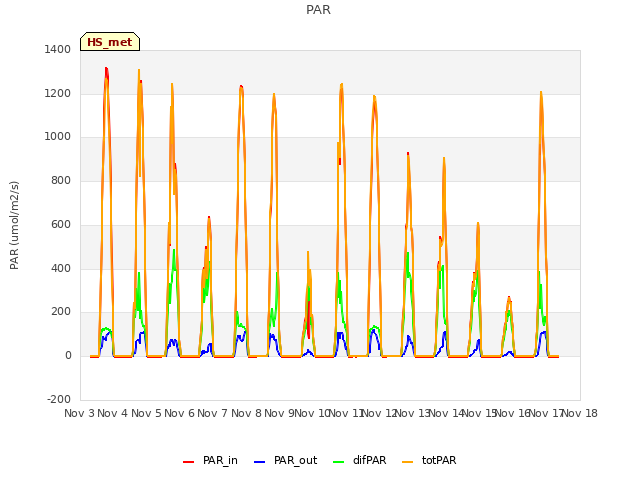Click the 200 y-axis tick label
The height and width of the screenshot is (480, 640).
[61, 312]
